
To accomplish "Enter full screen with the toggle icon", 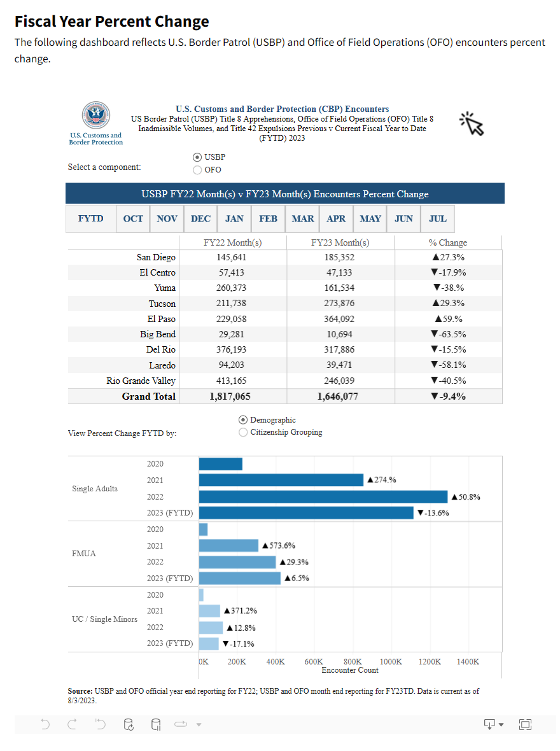I will tap(525, 724).
